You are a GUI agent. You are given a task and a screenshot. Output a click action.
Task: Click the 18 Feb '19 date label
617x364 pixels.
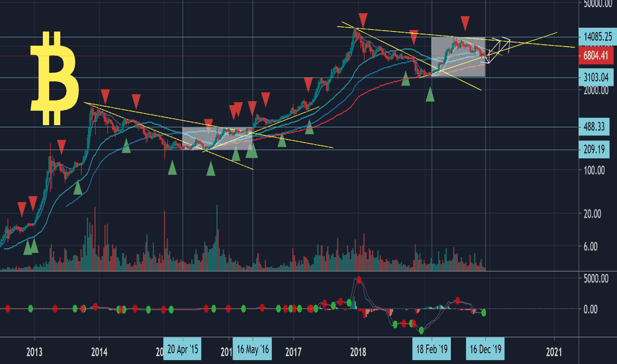(x=432, y=349)
